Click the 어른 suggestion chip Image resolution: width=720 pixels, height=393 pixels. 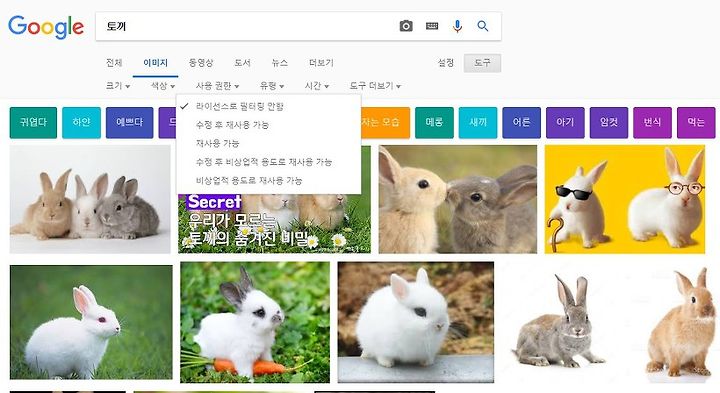coord(521,123)
